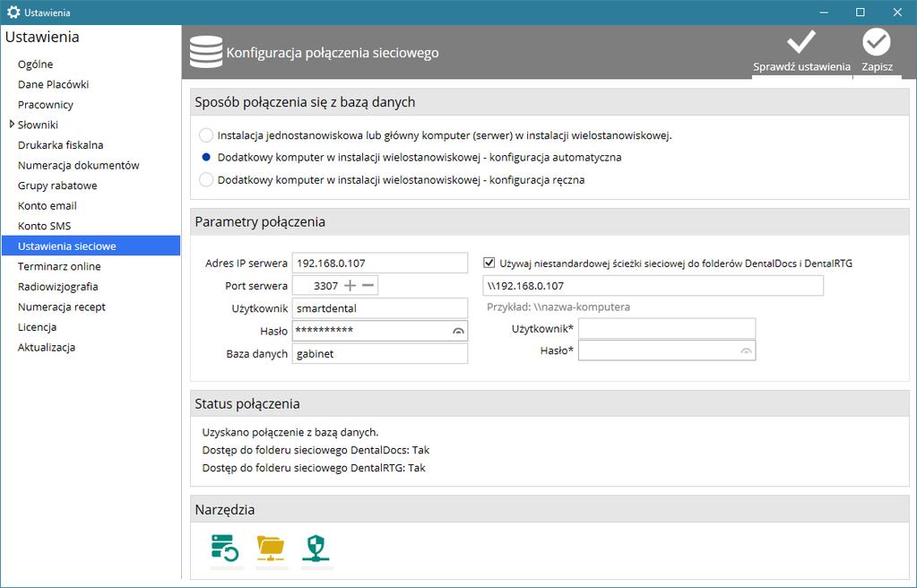Open Konto SMS settings
This screenshot has width=917, height=588.
[x=45, y=226]
